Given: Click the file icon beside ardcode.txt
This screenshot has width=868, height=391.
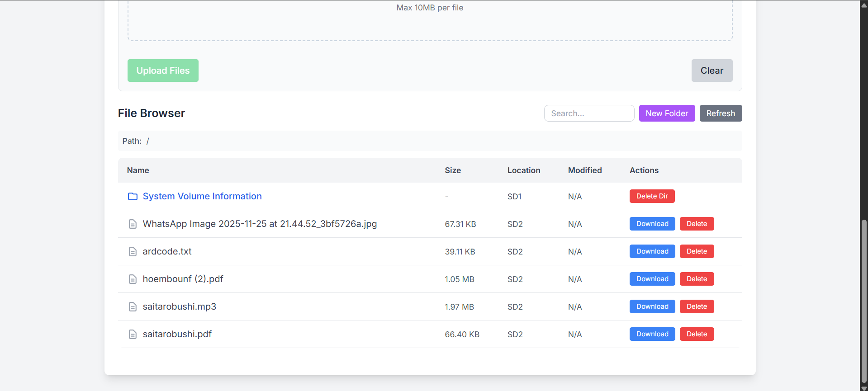Looking at the screenshot, I should tap(133, 251).
